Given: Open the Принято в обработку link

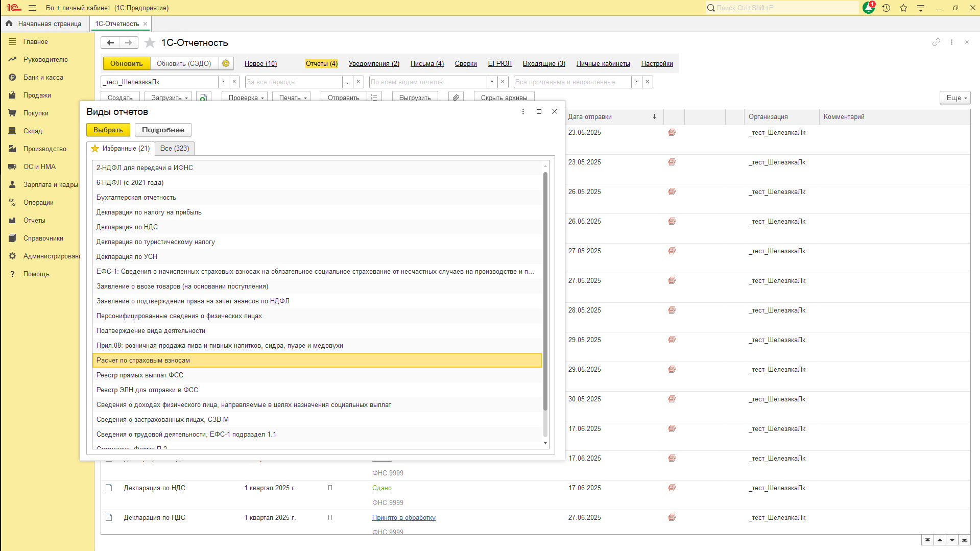Looking at the screenshot, I should click(x=404, y=517).
